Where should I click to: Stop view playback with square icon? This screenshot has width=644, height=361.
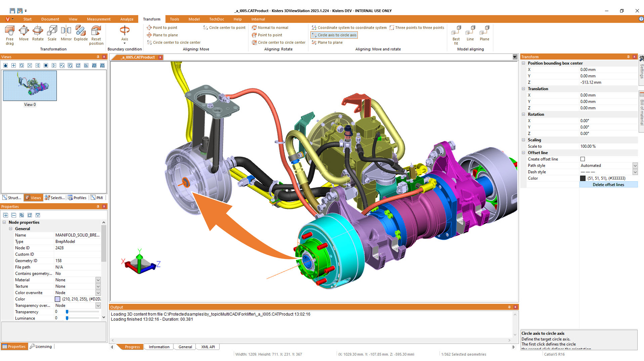pyautogui.click(x=46, y=65)
